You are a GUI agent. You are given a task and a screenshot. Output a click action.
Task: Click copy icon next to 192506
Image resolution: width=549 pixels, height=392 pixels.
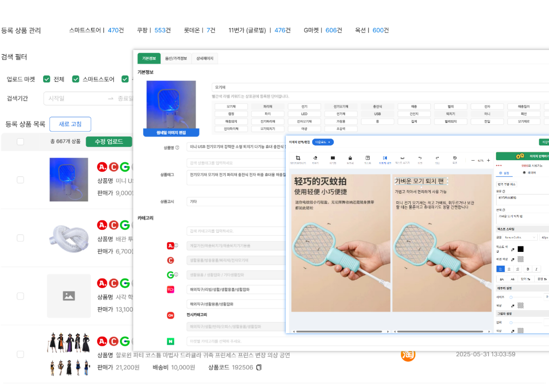pyautogui.click(x=259, y=367)
